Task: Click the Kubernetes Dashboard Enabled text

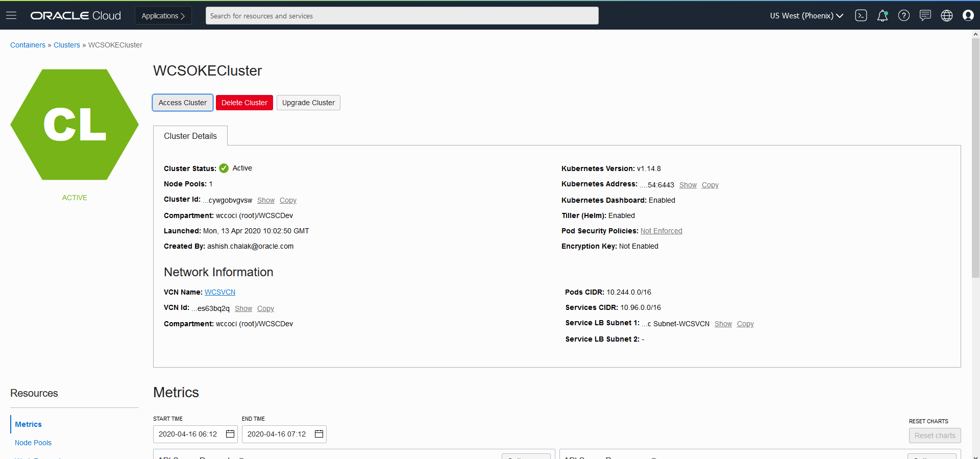Action: click(x=618, y=200)
